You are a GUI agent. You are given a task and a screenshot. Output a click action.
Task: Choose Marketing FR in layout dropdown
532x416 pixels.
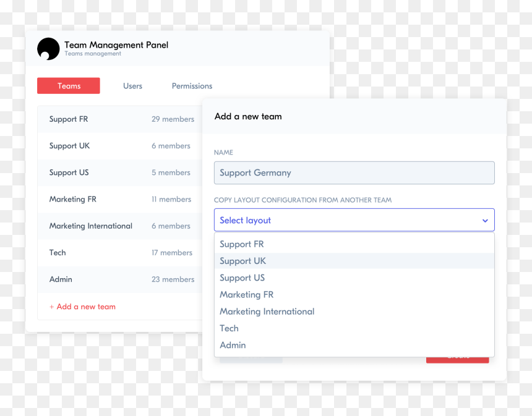(x=354, y=295)
